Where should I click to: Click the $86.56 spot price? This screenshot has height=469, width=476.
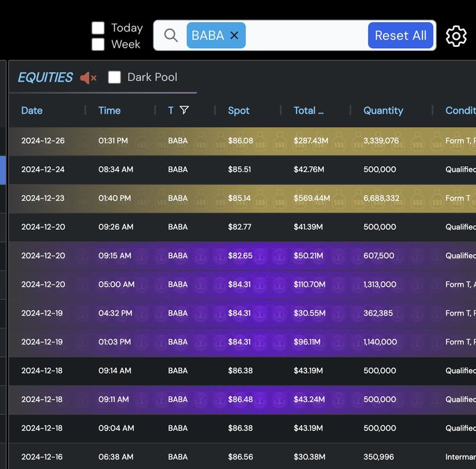(240, 457)
